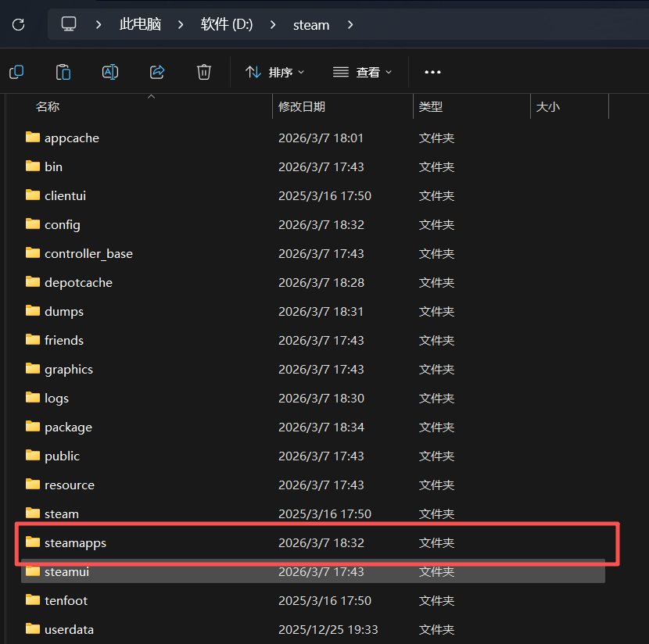Click date 2026/3/7 18:28
Viewport: 649px width, 644px height.
[321, 282]
